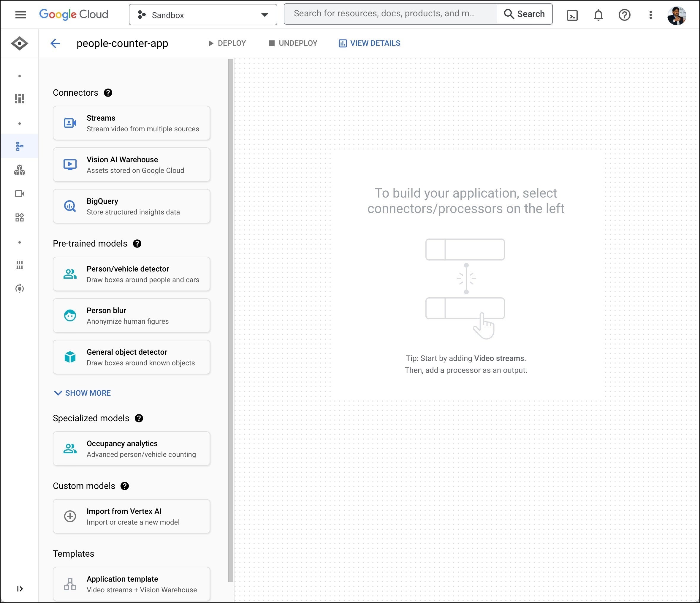Open the widgets grid icon in sidebar

coord(20,217)
